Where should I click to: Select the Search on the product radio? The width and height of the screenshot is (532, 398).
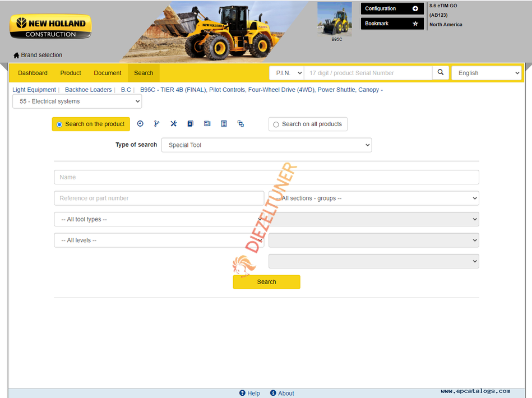coord(59,124)
